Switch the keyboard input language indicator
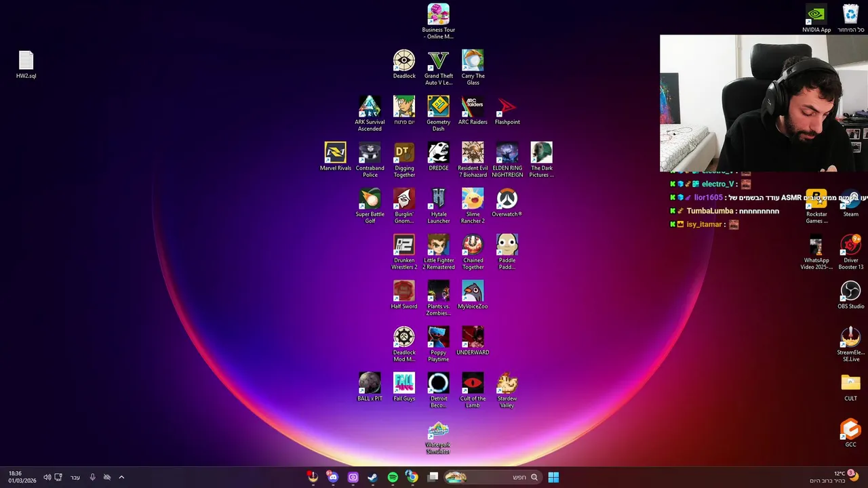Image resolution: width=868 pixels, height=488 pixels. click(75, 477)
